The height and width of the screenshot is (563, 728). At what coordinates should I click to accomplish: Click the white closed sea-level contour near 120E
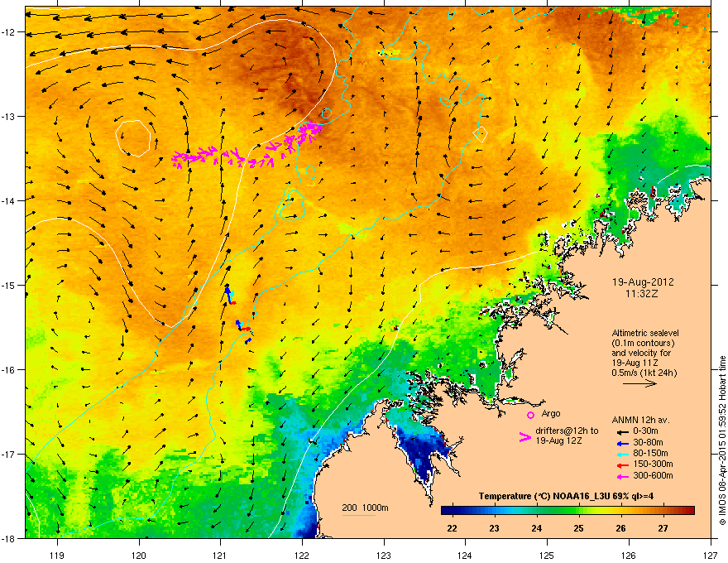(133, 138)
